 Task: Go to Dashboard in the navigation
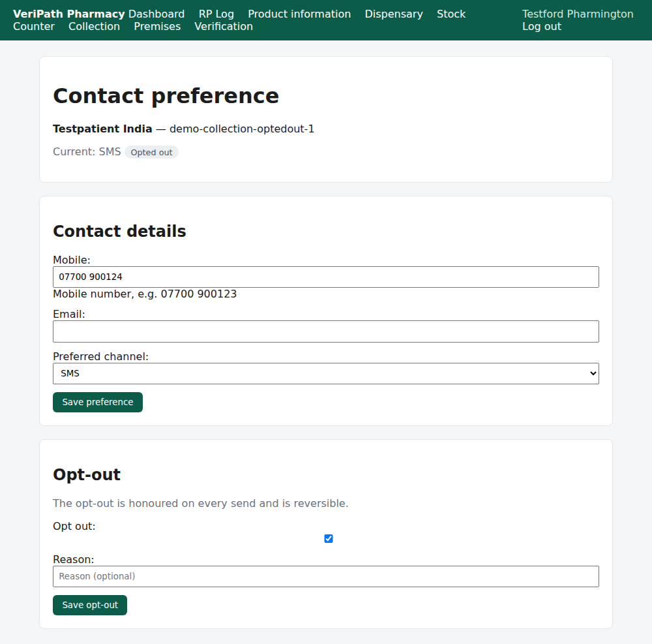tap(156, 14)
